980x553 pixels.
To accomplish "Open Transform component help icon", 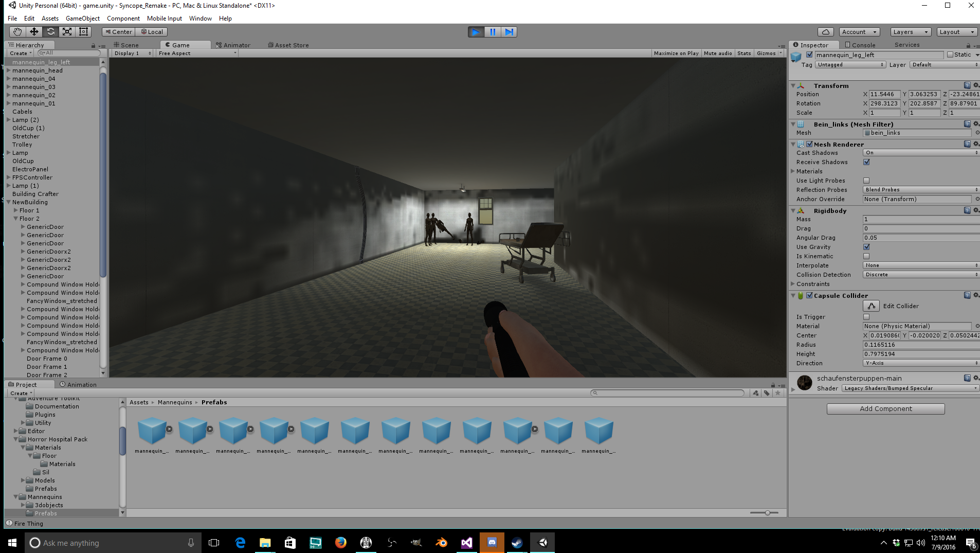I will pyautogui.click(x=967, y=85).
